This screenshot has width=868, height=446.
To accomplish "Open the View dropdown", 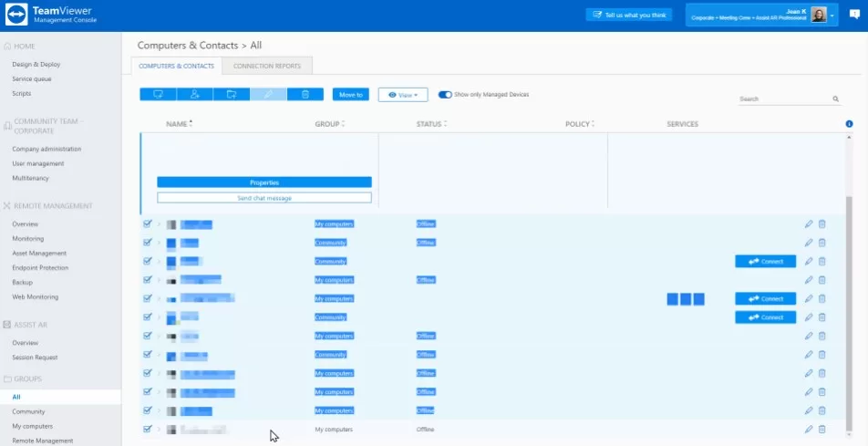I will coord(403,94).
